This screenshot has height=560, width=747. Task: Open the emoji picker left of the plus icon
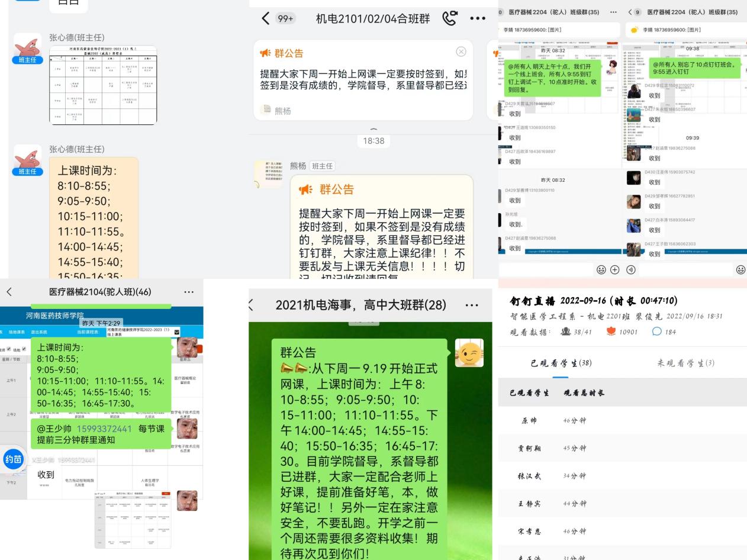pos(601,270)
